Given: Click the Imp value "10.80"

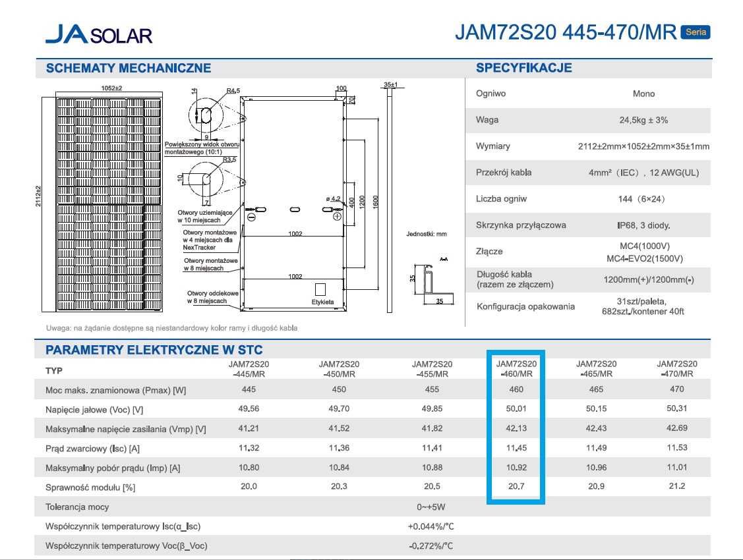Looking at the screenshot, I should click(249, 468).
